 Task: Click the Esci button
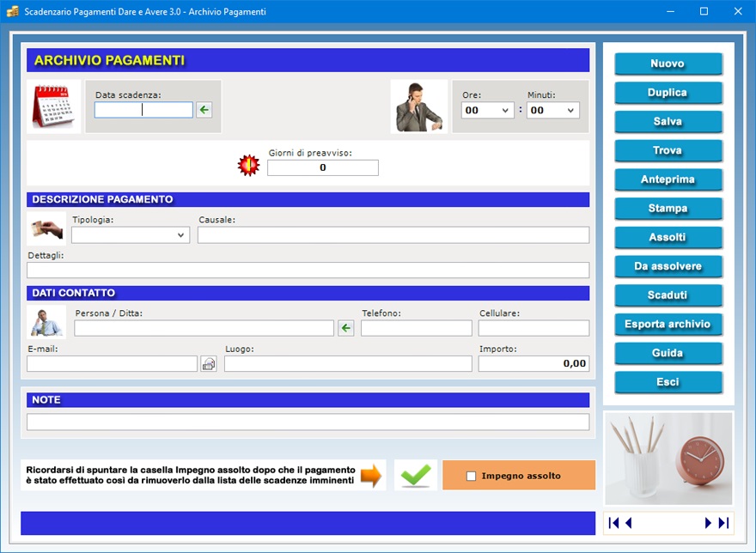tap(668, 382)
